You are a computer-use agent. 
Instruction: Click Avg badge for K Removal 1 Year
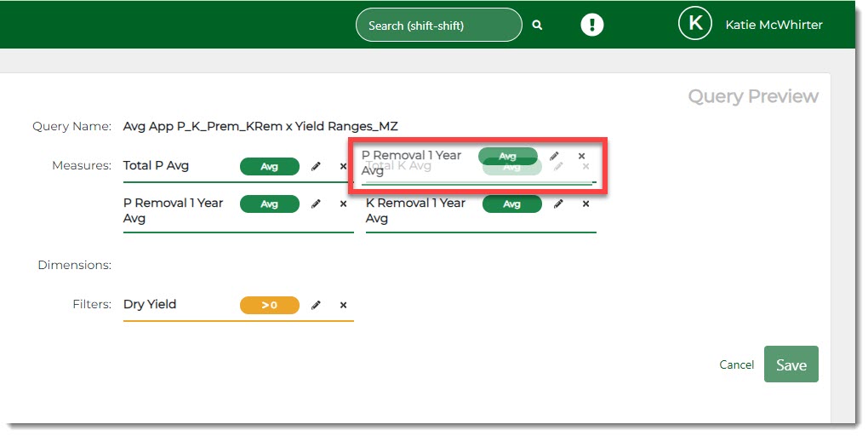[511, 204]
